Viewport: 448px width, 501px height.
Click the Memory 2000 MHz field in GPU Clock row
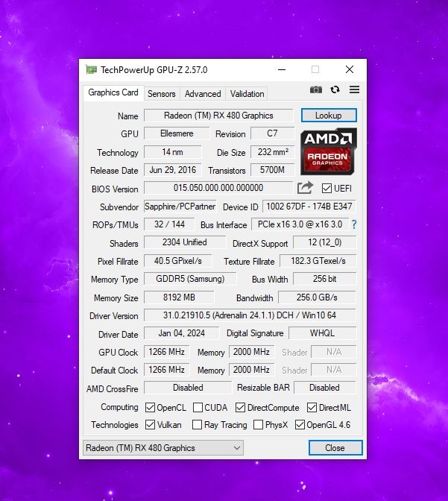pyautogui.click(x=251, y=352)
